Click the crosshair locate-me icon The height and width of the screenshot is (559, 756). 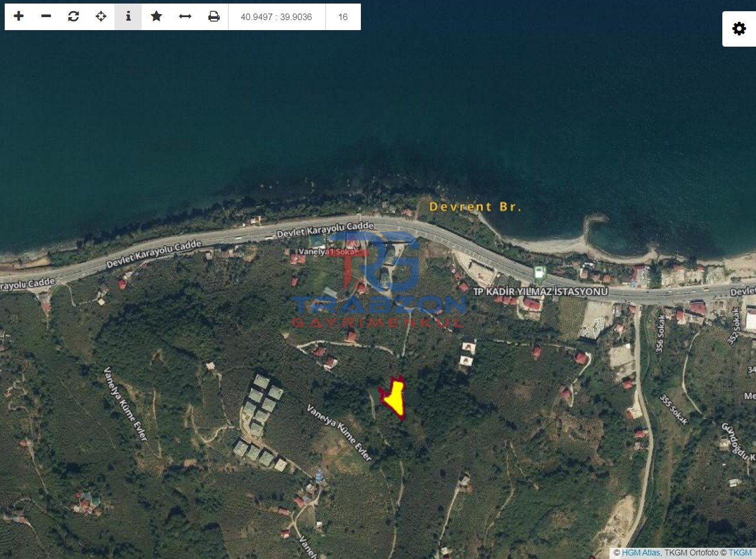click(101, 17)
